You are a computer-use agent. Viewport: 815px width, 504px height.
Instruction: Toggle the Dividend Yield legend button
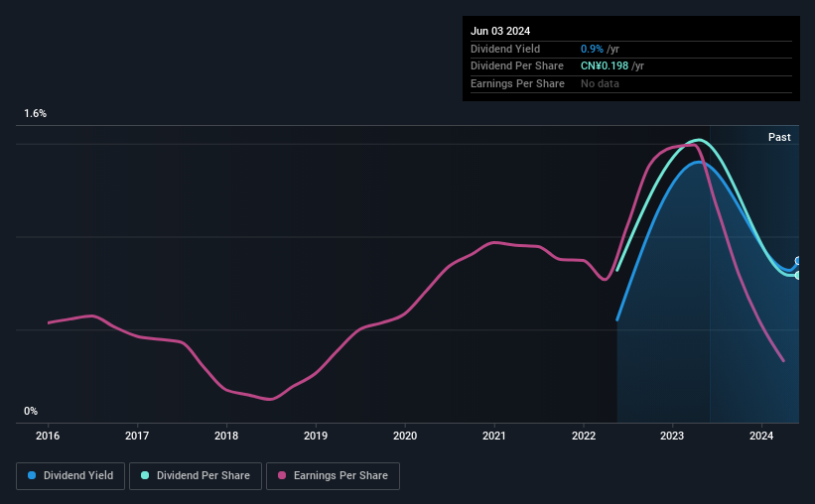click(x=70, y=476)
